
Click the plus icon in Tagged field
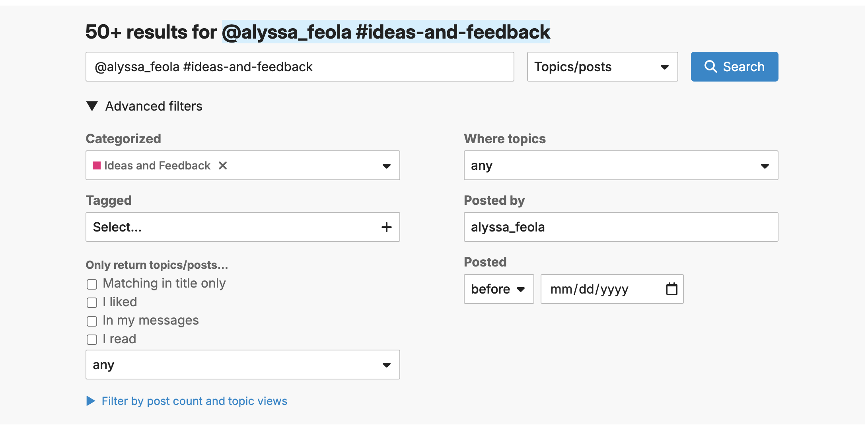tap(386, 227)
